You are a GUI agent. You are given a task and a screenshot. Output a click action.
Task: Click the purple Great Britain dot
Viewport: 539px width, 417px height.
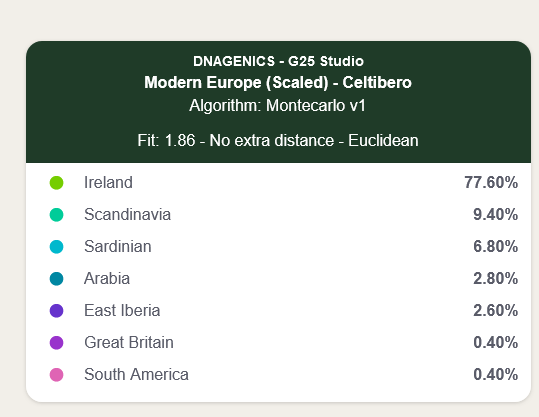56,343
